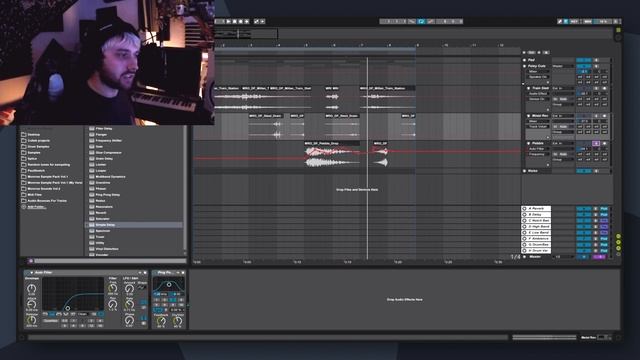This screenshot has height=360, width=640.
Task: Open the Midi Files folder in browser
Action: pyautogui.click(x=34, y=195)
